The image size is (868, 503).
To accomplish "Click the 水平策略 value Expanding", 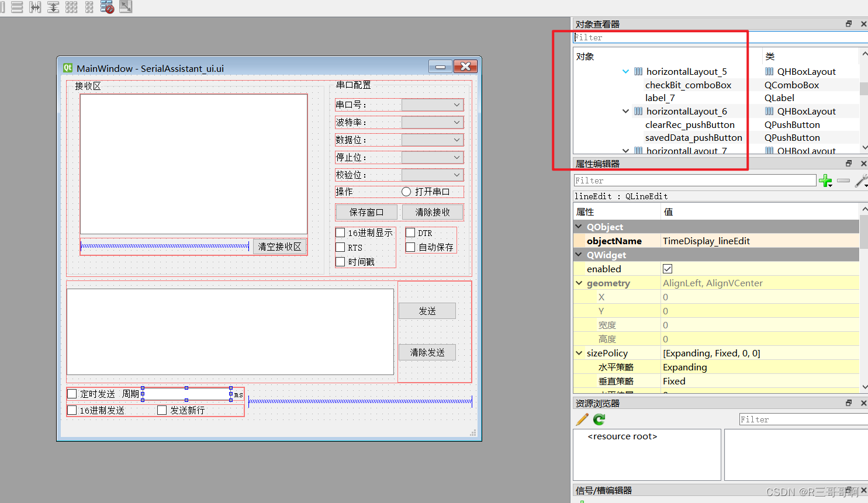I will click(x=760, y=367).
